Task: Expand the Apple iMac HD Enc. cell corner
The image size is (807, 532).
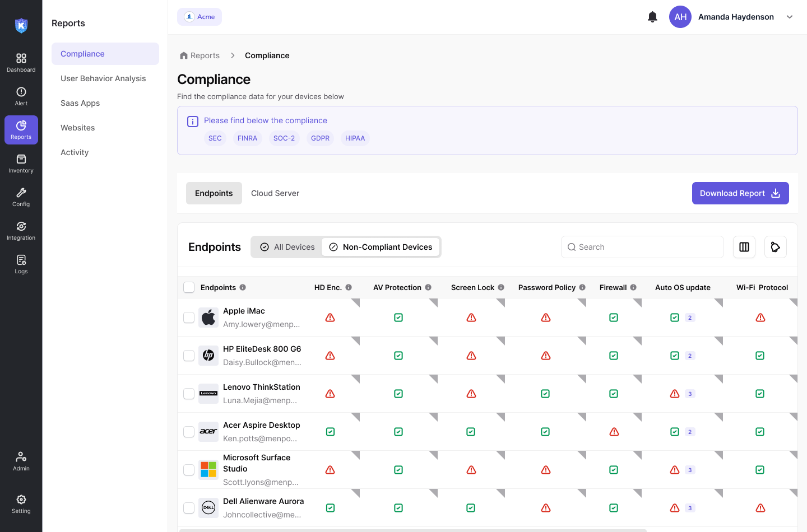Action: (356, 302)
